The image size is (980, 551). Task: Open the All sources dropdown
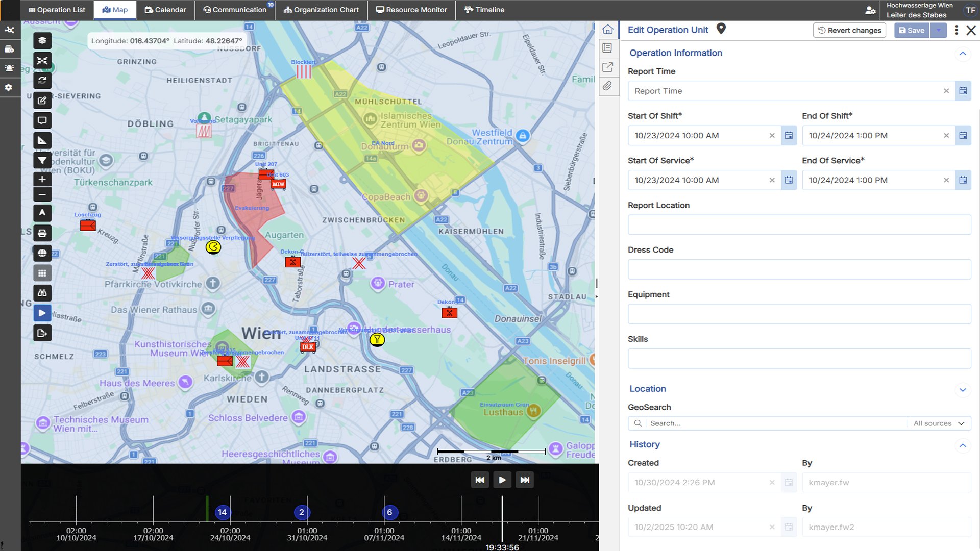point(939,423)
